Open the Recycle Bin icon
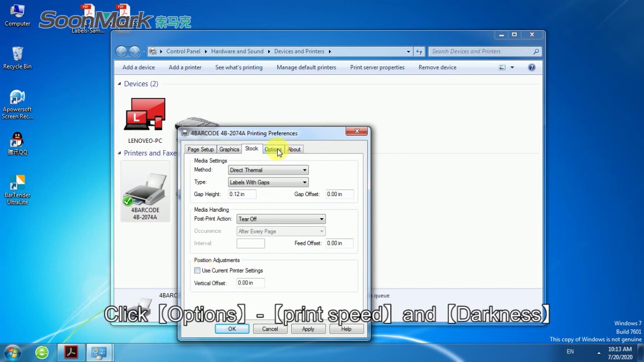Image resolution: width=644 pixels, height=362 pixels. [x=17, y=58]
